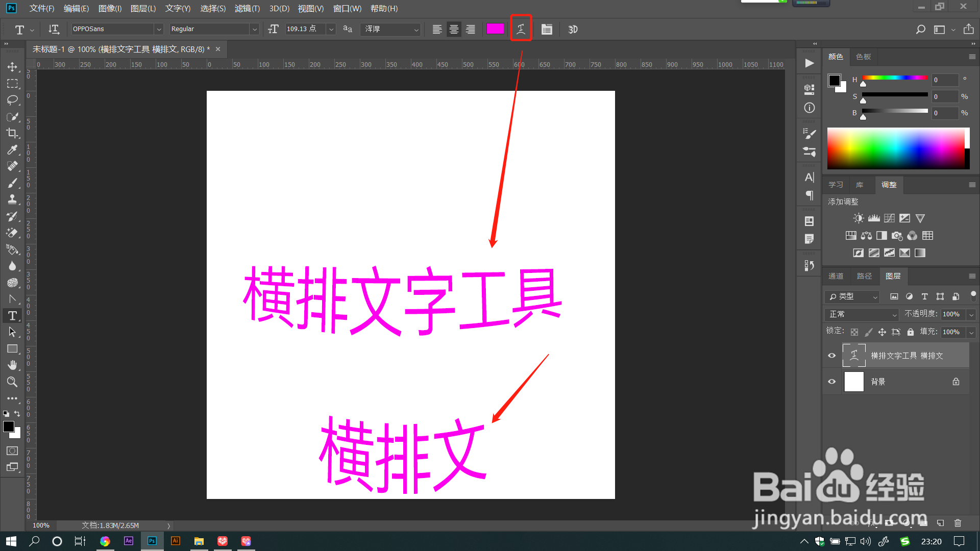
Task: Open the 滤镜(T) menu
Action: tap(247, 8)
